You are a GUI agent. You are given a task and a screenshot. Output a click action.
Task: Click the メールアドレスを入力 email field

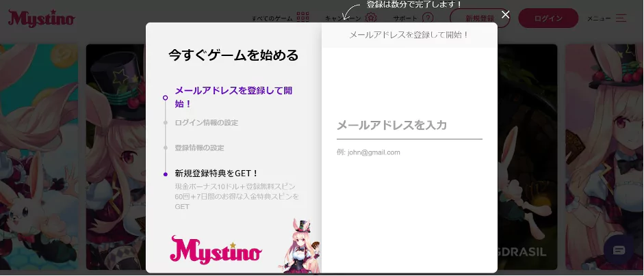[x=409, y=126]
